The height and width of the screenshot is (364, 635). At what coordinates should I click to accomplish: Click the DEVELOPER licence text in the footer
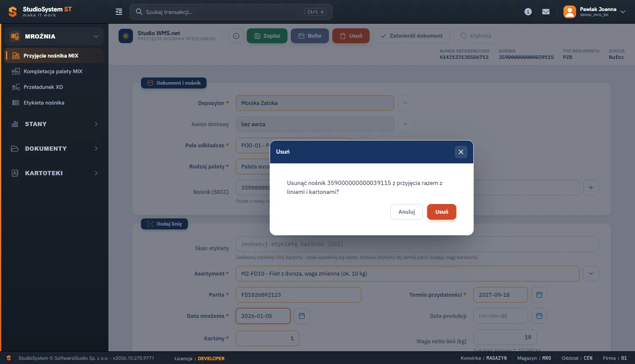pos(211,358)
